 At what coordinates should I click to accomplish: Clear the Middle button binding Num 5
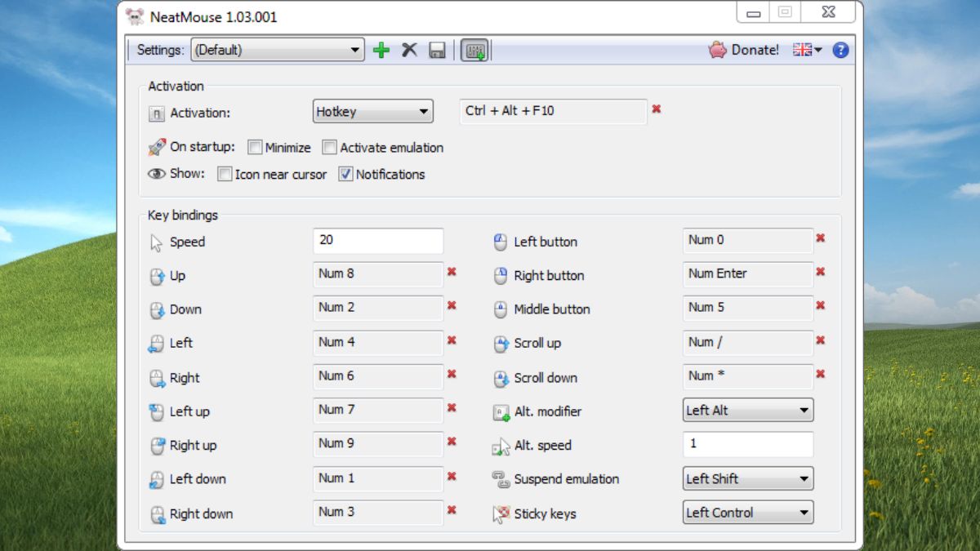pos(821,305)
